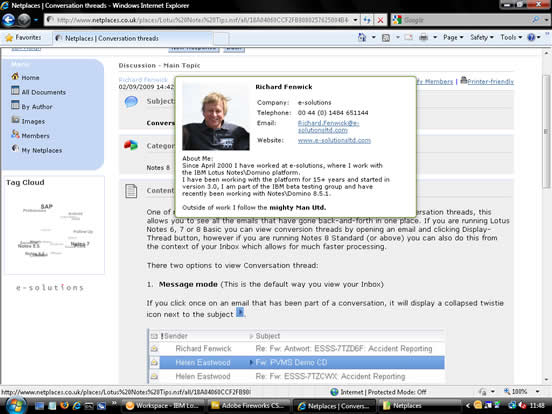Click the Google search input box
The height and width of the screenshot is (414, 552).
(x=466, y=20)
